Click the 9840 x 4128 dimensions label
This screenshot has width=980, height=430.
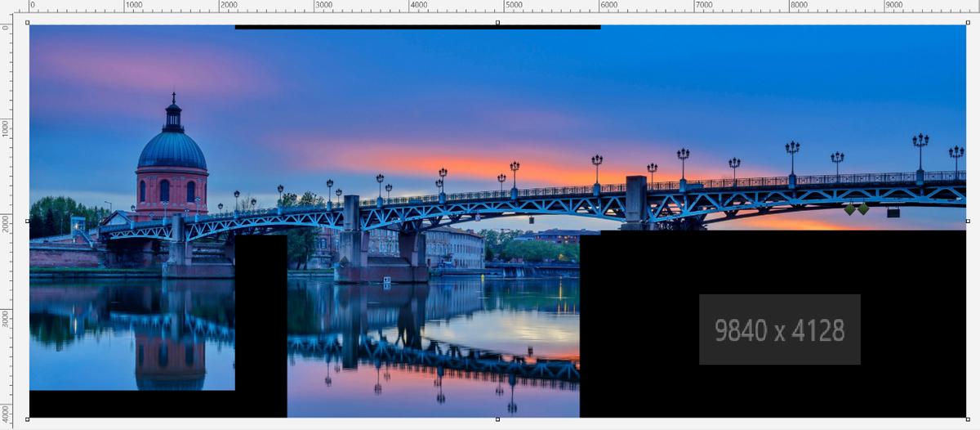779,329
